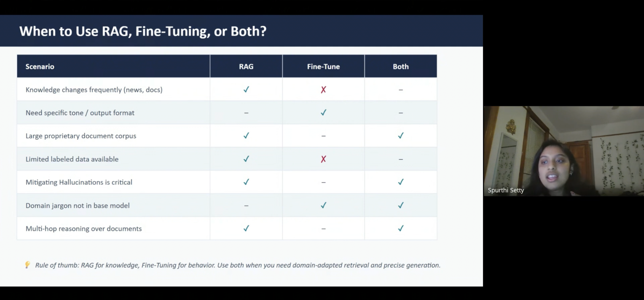Select the Both column header
644x300 pixels.
tap(401, 66)
